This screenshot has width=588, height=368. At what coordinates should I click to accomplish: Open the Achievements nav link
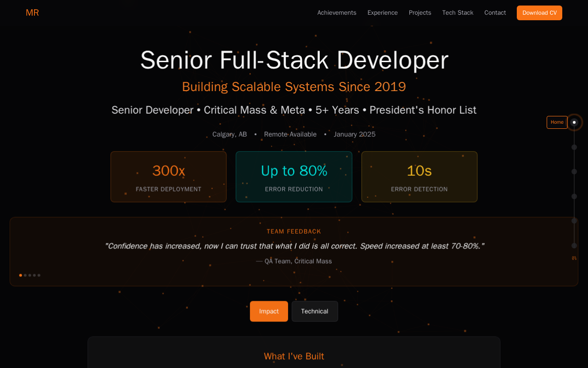(337, 13)
